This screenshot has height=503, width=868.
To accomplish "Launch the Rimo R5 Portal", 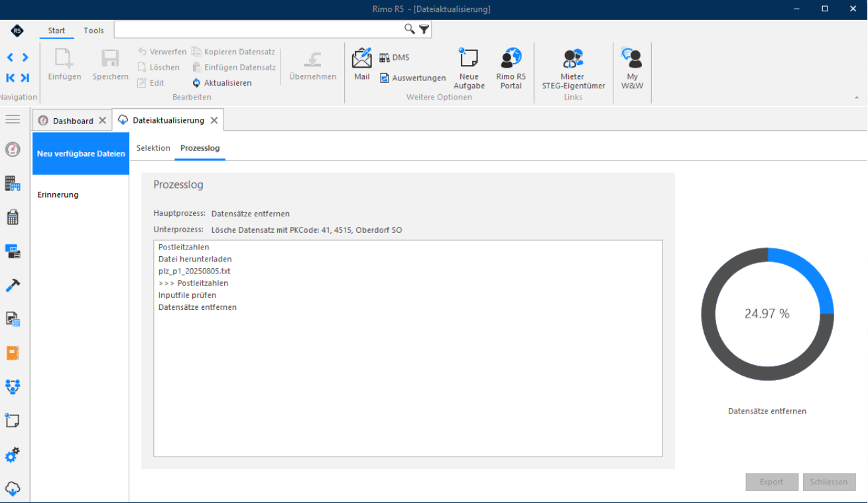I will coord(511,68).
